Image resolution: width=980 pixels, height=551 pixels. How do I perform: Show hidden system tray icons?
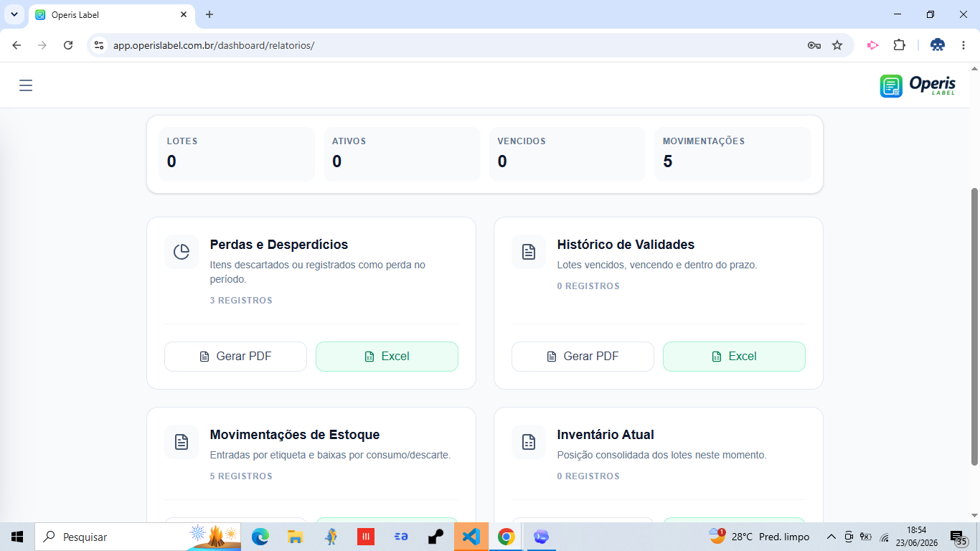pyautogui.click(x=831, y=537)
